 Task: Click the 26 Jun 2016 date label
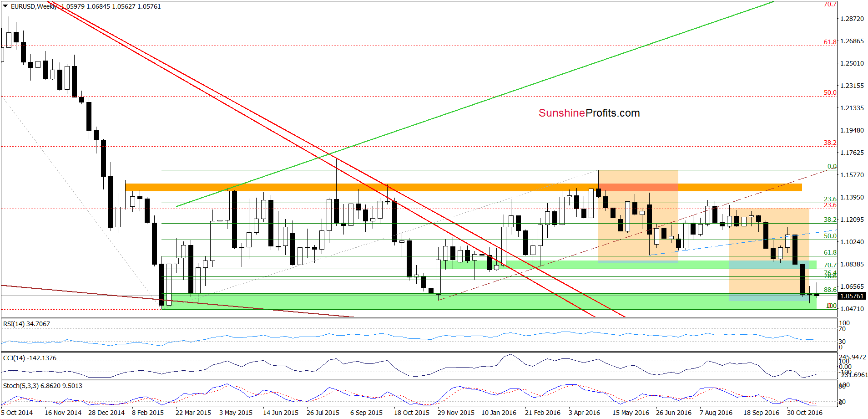[x=674, y=413]
